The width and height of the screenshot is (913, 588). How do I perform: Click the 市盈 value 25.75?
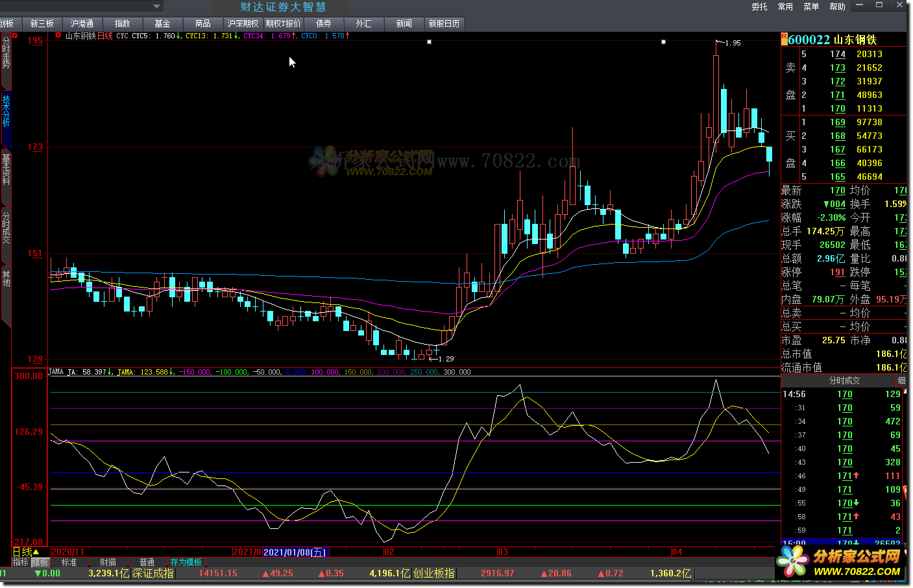click(834, 340)
